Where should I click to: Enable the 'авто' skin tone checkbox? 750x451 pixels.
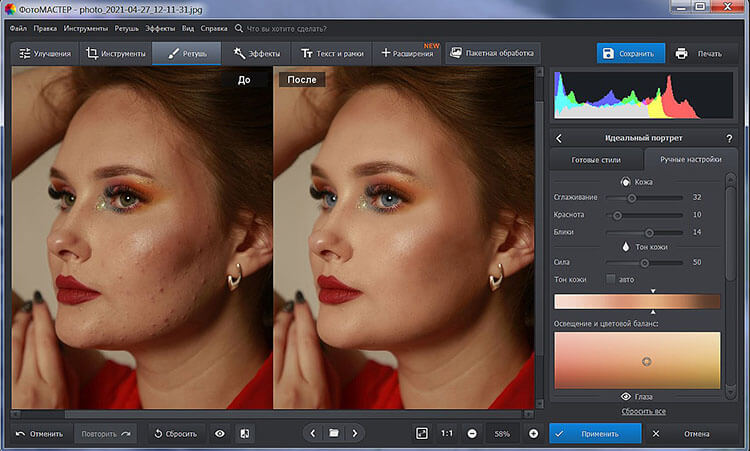(x=611, y=279)
